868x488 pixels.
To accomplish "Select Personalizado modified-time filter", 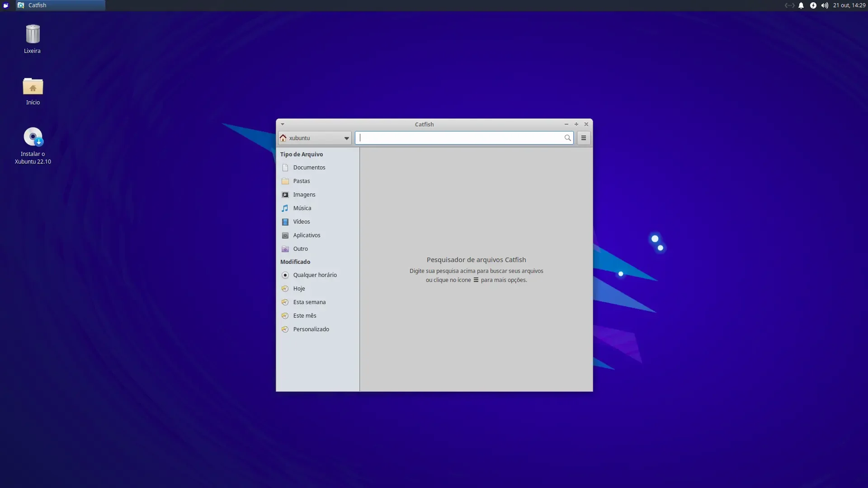I will pos(317,329).
